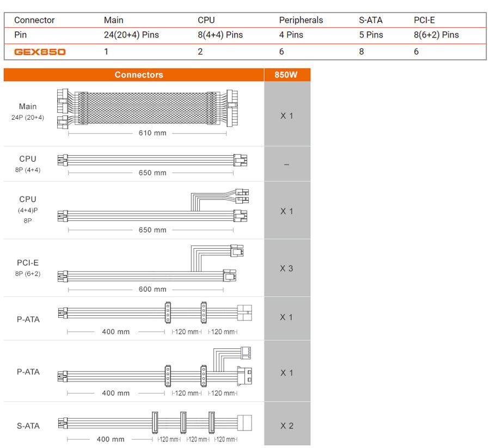Image resolution: width=490 pixels, height=448 pixels.
Task: Click the '400 mm' label under S-ATA cable
Action: coord(111,439)
